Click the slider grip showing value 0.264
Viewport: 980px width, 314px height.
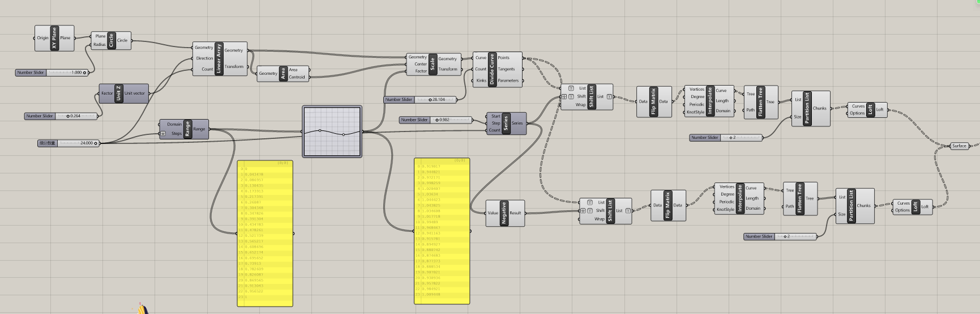pyautogui.click(x=68, y=116)
